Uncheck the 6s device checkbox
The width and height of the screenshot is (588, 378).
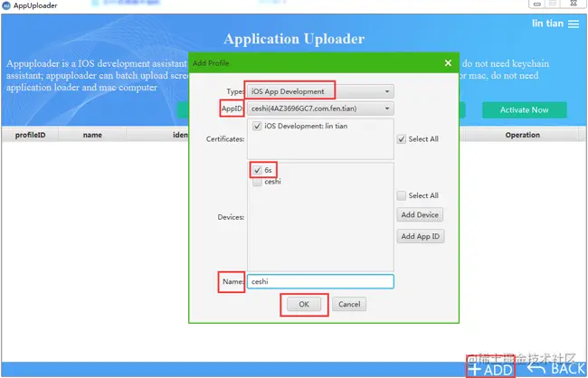point(257,170)
